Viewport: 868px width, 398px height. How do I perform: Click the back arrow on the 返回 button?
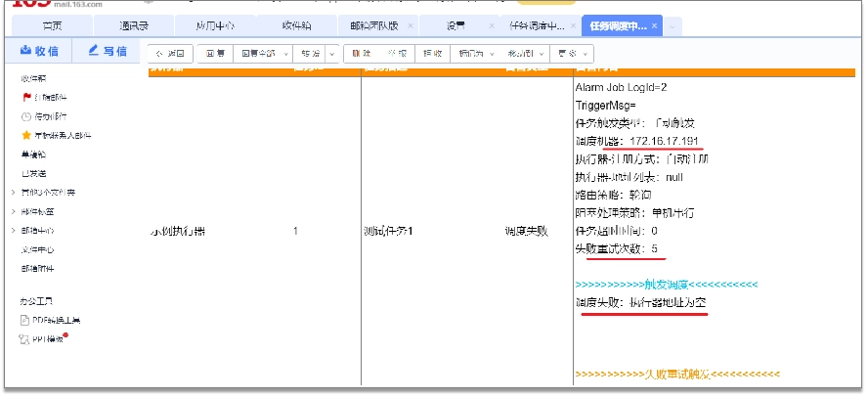pyautogui.click(x=159, y=54)
